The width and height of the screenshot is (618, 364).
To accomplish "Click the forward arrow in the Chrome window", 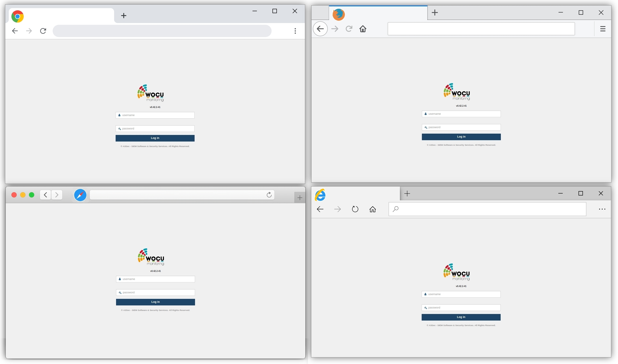I will (29, 31).
